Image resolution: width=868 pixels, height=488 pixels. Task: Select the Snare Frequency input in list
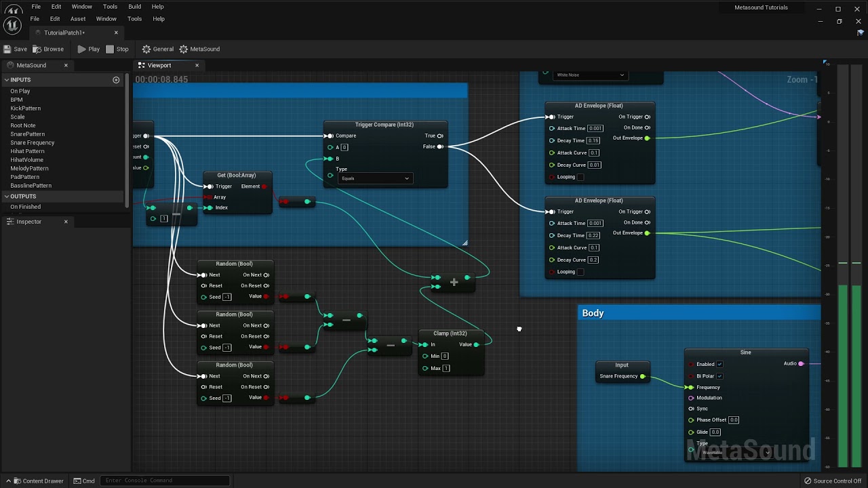click(33, 143)
